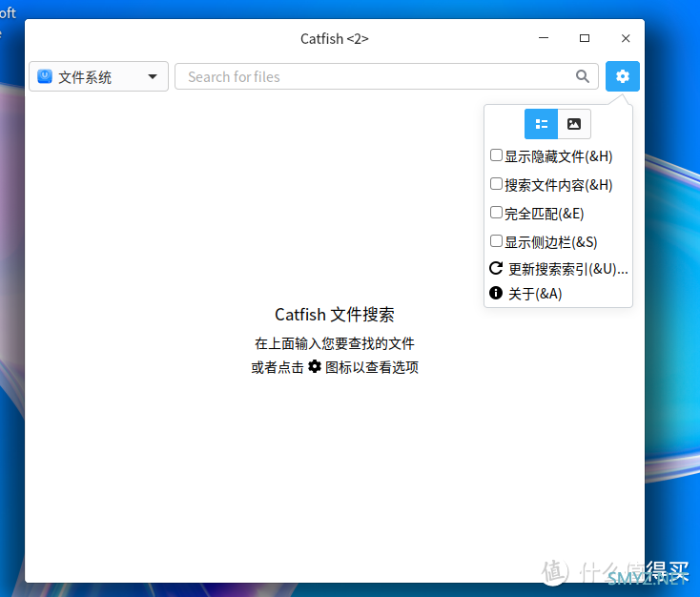Enable 显示隐藏文件 checkbox
This screenshot has height=597, width=700.
tap(496, 155)
